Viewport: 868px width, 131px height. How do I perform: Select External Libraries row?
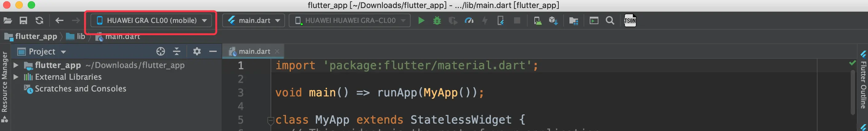[116, 77]
